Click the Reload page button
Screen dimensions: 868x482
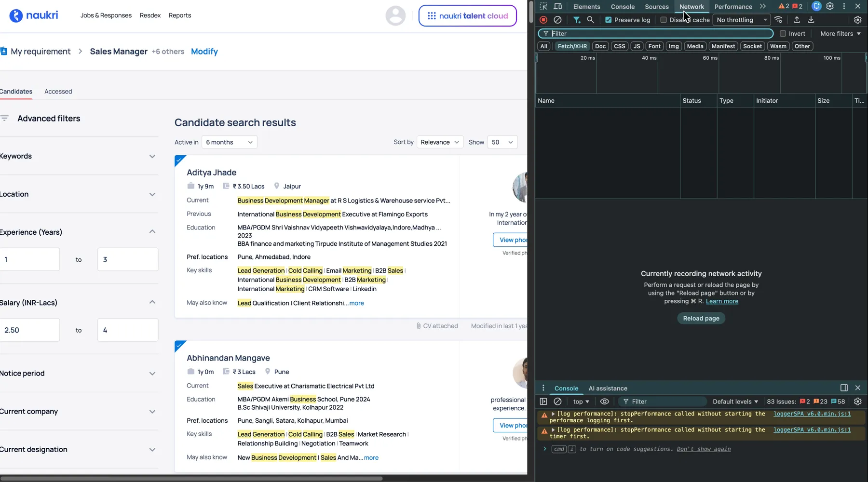[x=701, y=319]
